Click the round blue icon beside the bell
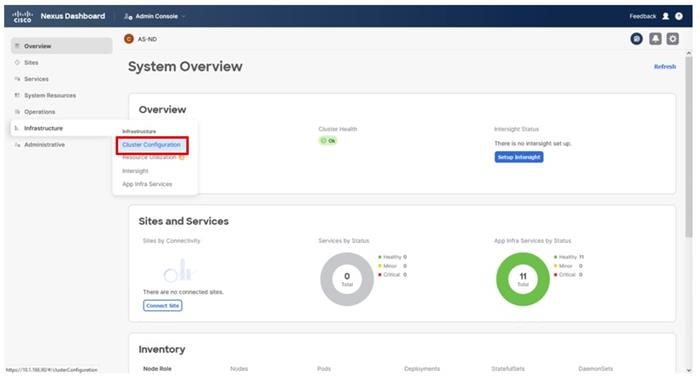The width and height of the screenshot is (700, 389). point(637,39)
